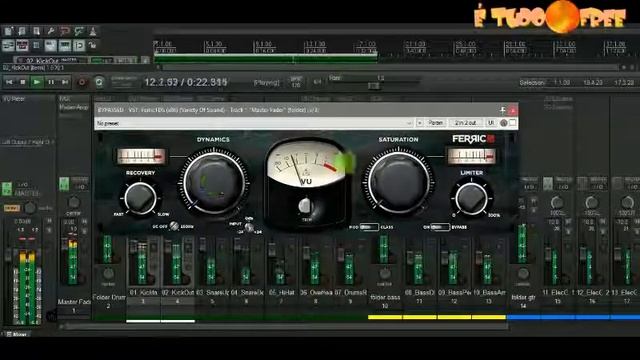This screenshot has width=640, height=360.
Task: Pin the FerricTDS plugin window on top
Action: click(503, 110)
